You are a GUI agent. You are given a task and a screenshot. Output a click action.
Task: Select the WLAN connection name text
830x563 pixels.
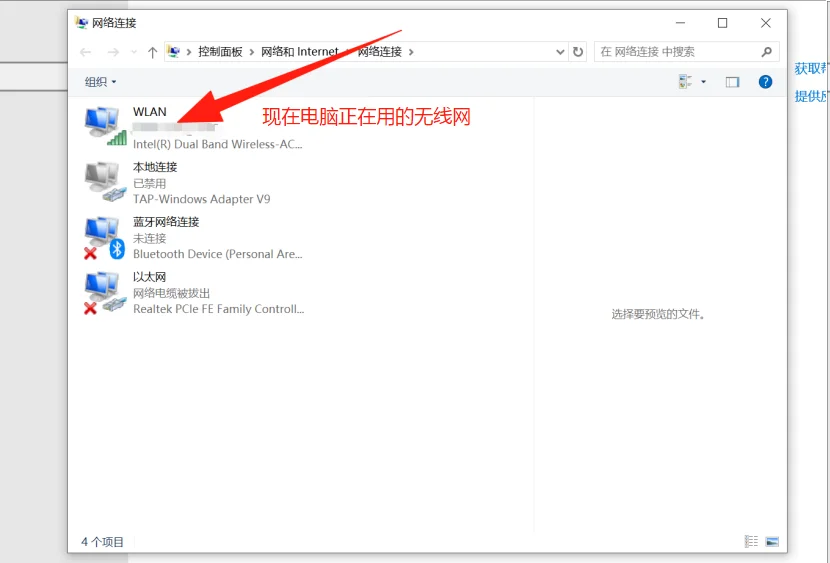tap(150, 112)
